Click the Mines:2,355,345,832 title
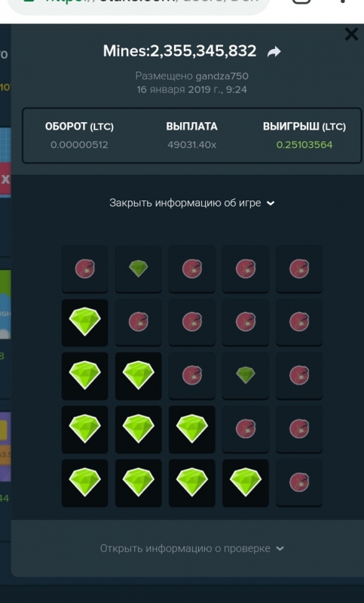364x603 pixels. 179,51
